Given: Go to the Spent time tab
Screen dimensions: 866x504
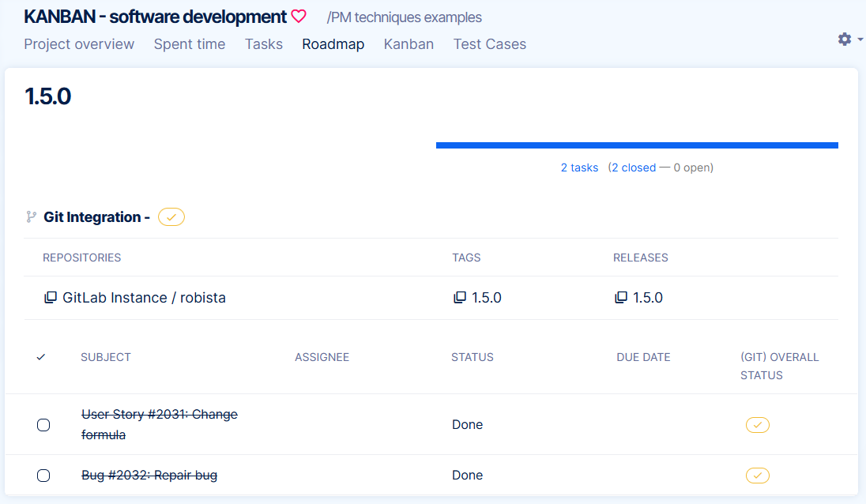Looking at the screenshot, I should click(x=189, y=44).
